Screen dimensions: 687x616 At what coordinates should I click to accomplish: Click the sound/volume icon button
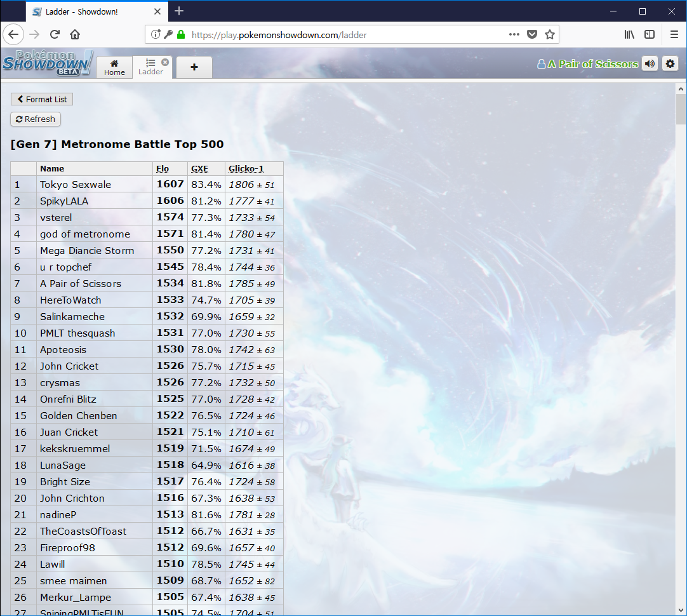tap(650, 64)
